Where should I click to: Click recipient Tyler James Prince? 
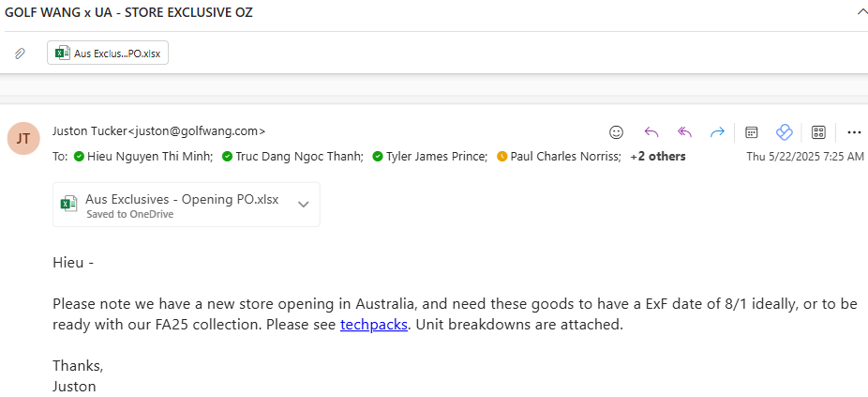436,157
